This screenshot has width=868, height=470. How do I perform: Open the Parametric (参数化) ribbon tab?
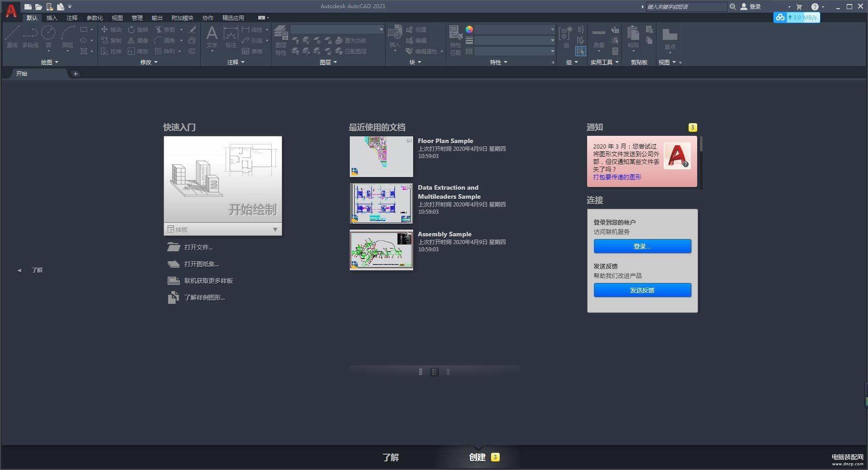(95, 18)
